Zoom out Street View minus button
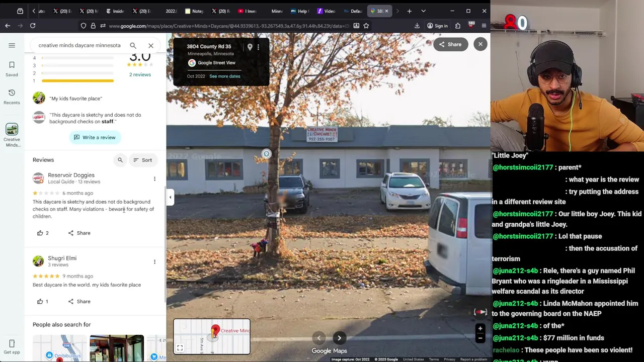 [480, 338]
